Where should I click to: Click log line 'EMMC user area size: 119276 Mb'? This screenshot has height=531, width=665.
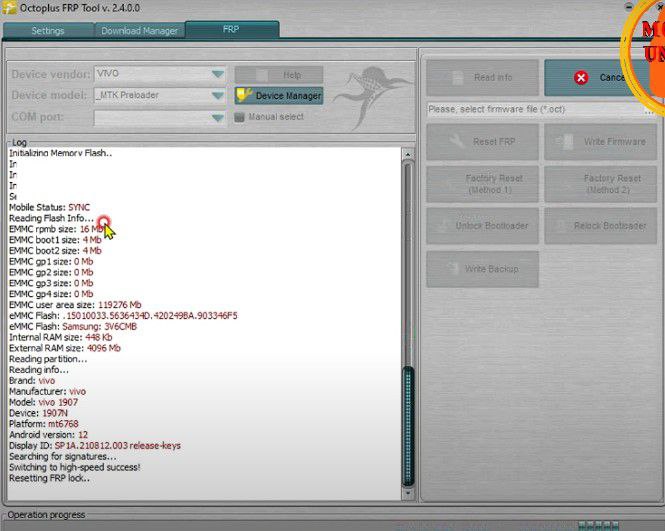pyautogui.click(x=75, y=305)
